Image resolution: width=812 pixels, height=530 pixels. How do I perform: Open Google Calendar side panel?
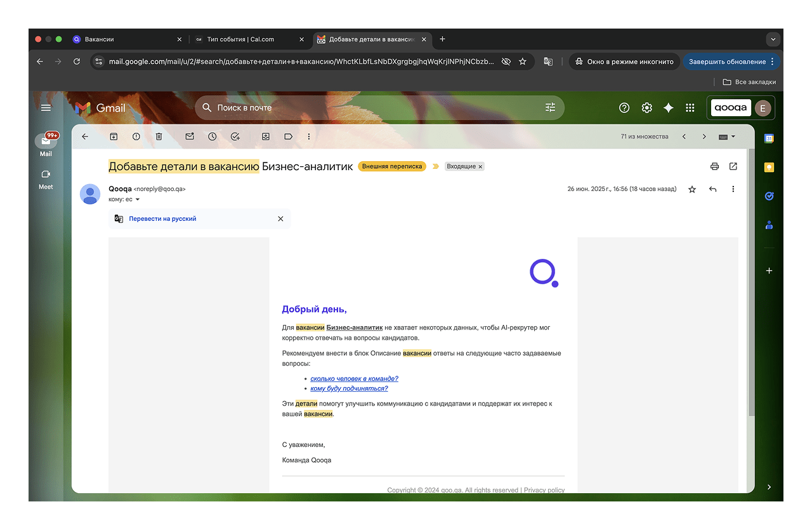(769, 138)
